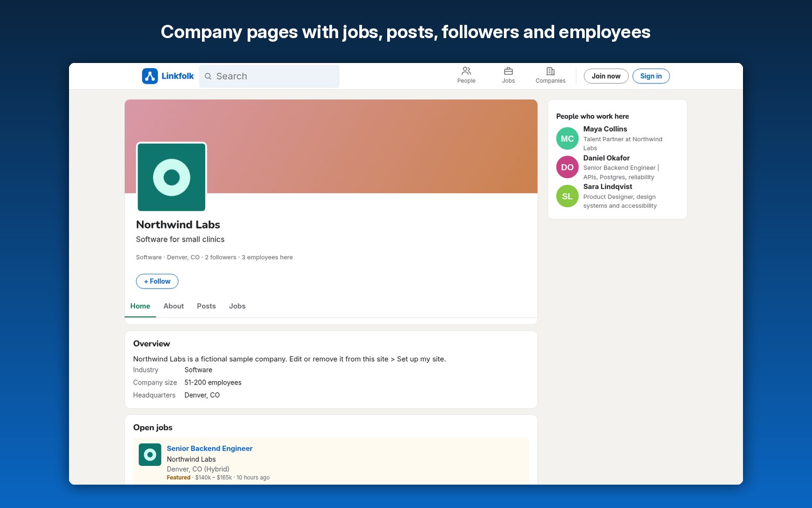Click the job listing Northwind logo thumbnail

[x=150, y=455]
